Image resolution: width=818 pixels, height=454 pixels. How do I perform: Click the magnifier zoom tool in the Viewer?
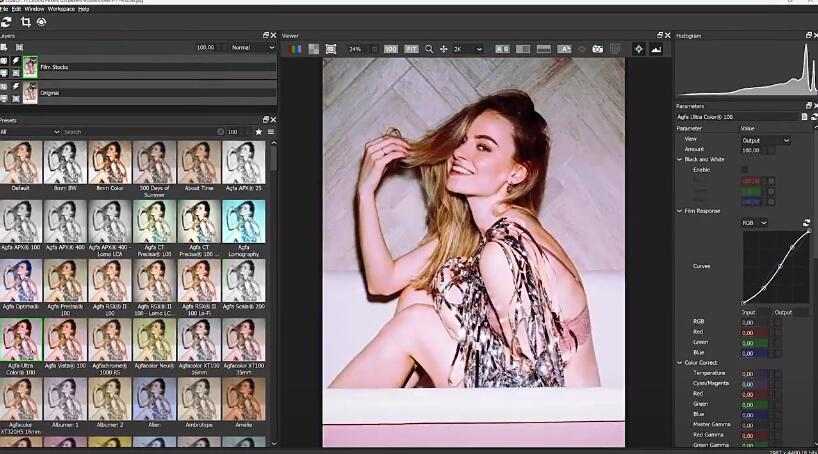[x=429, y=48]
